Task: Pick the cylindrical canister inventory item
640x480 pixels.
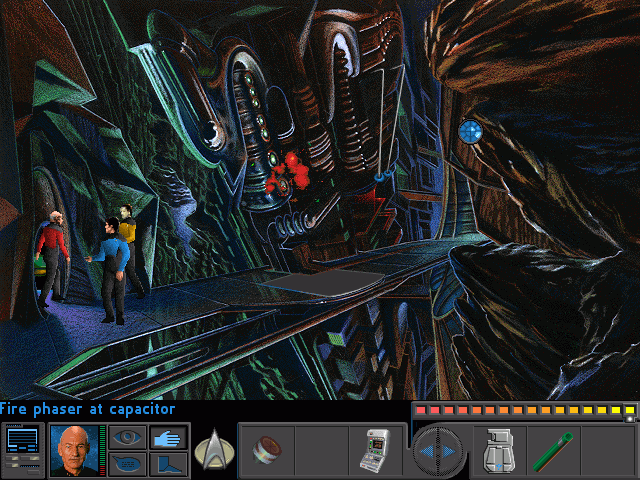Action: pos(267,448)
